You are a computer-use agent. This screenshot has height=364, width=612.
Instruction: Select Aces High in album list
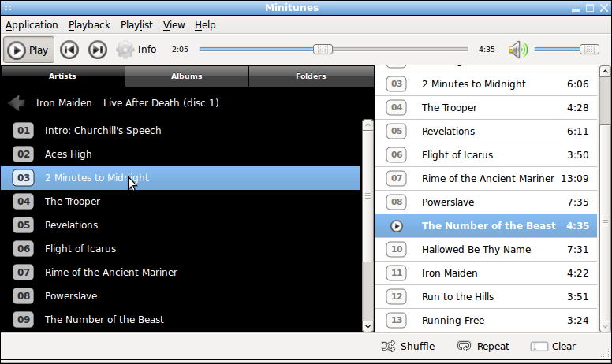click(x=181, y=154)
